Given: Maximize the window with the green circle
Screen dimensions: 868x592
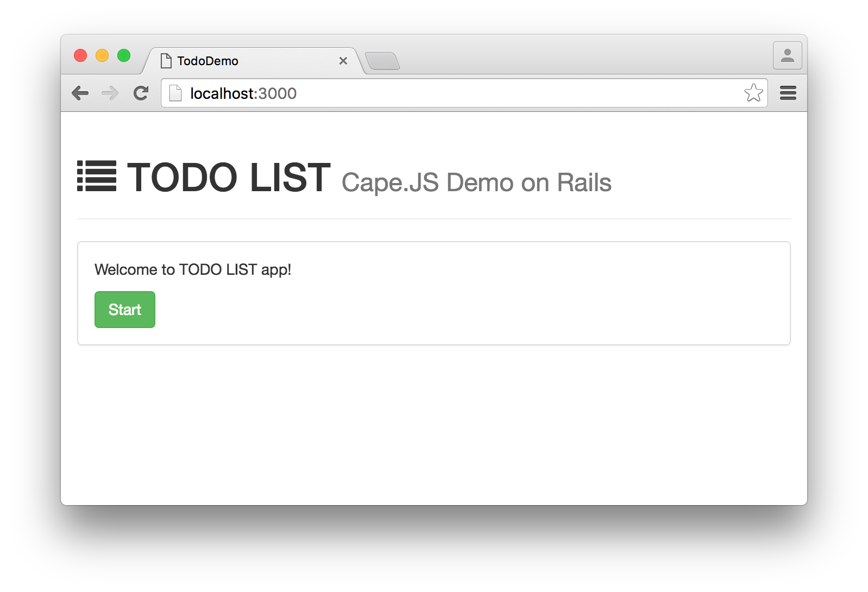Looking at the screenshot, I should pyautogui.click(x=124, y=55).
